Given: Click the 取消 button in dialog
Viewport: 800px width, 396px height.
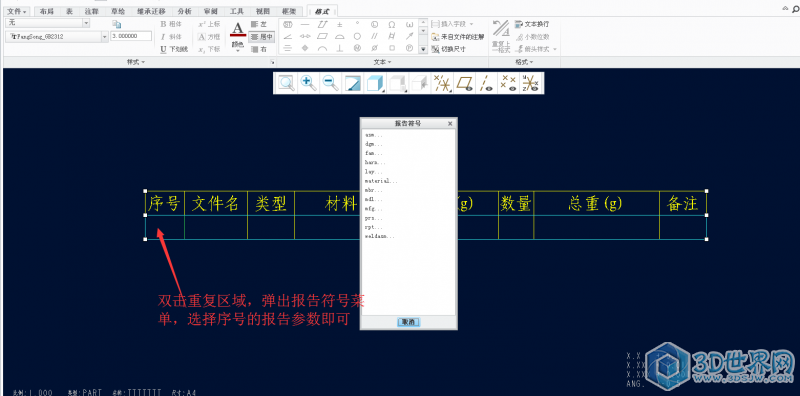Looking at the screenshot, I should click(408, 322).
